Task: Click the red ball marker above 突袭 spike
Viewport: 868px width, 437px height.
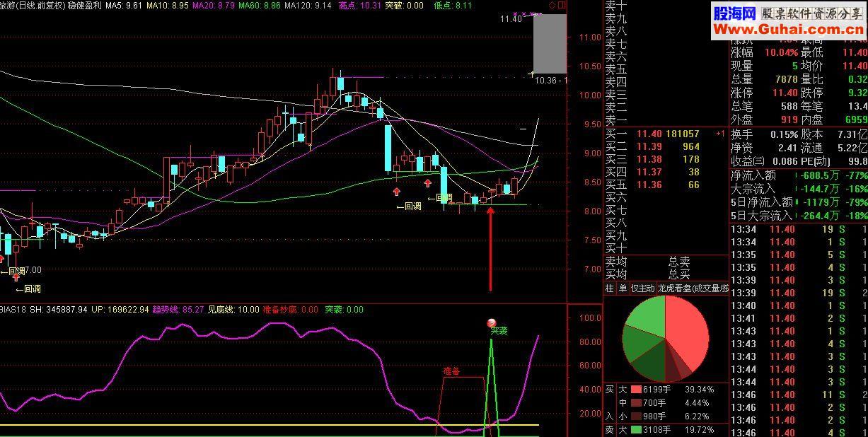Action: [492, 323]
